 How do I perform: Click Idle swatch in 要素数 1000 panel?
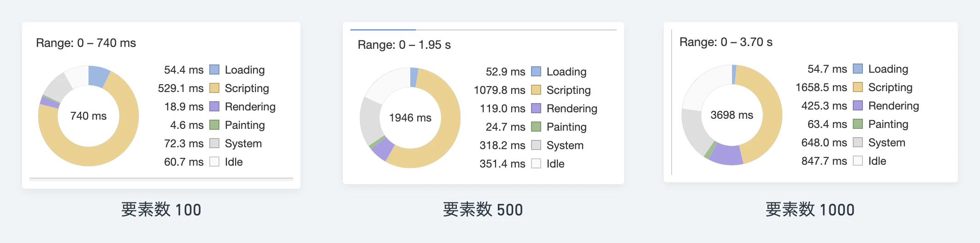pos(858,161)
